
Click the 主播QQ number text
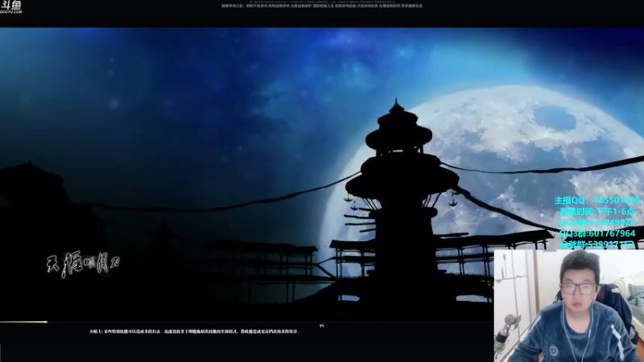pos(597,200)
